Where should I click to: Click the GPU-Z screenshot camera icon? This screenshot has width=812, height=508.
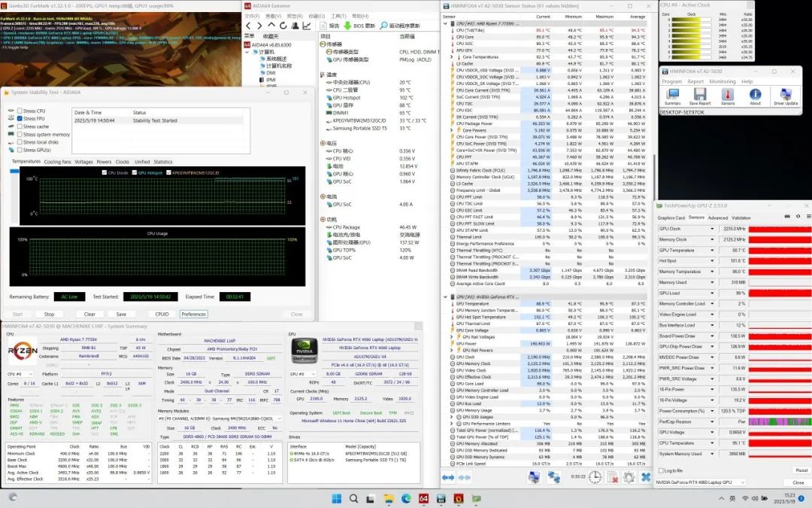point(787,217)
